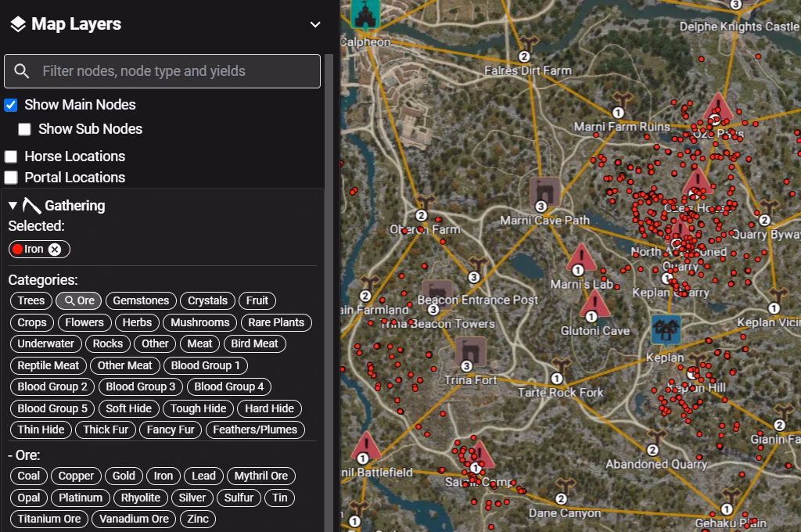Collapse the Gathering section triangle
This screenshot has width=801, height=532.
13,206
